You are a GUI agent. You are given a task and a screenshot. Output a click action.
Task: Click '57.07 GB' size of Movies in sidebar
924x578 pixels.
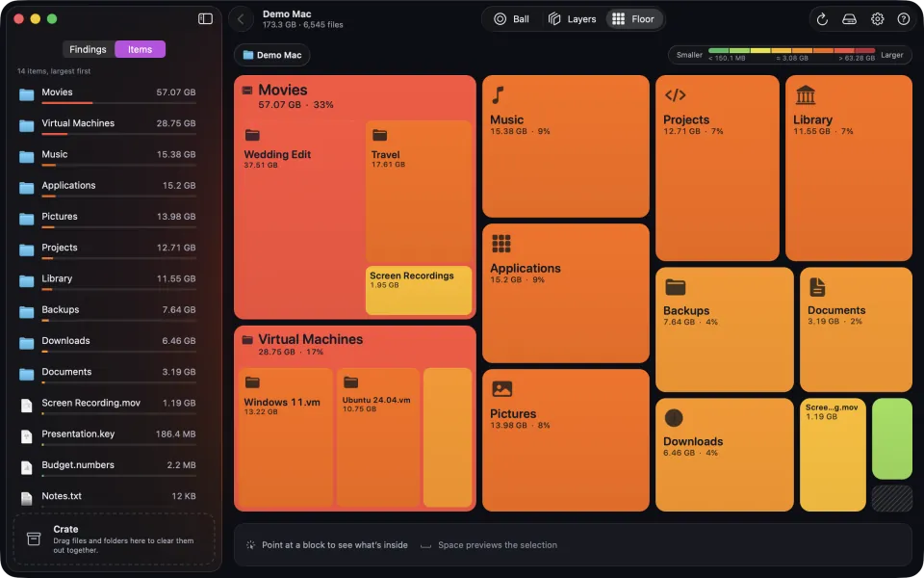175,92
